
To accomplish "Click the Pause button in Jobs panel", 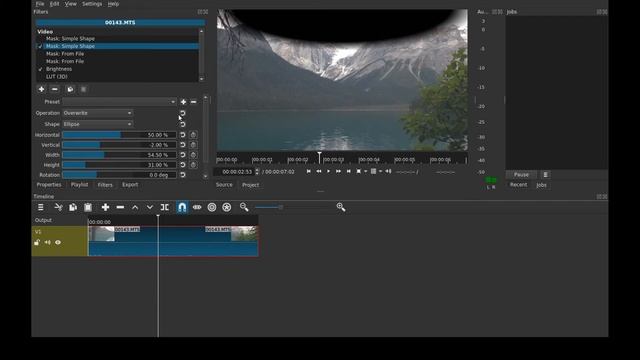I will [x=521, y=175].
